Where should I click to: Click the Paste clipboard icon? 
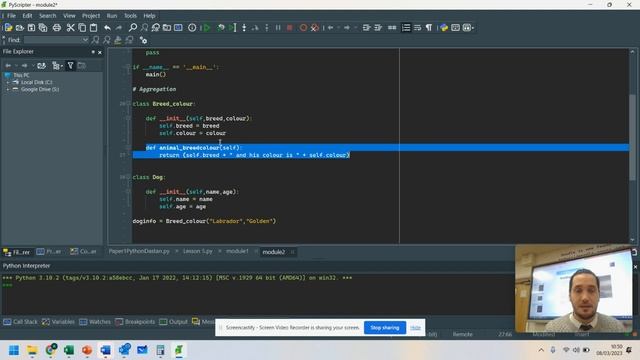pos(93,28)
